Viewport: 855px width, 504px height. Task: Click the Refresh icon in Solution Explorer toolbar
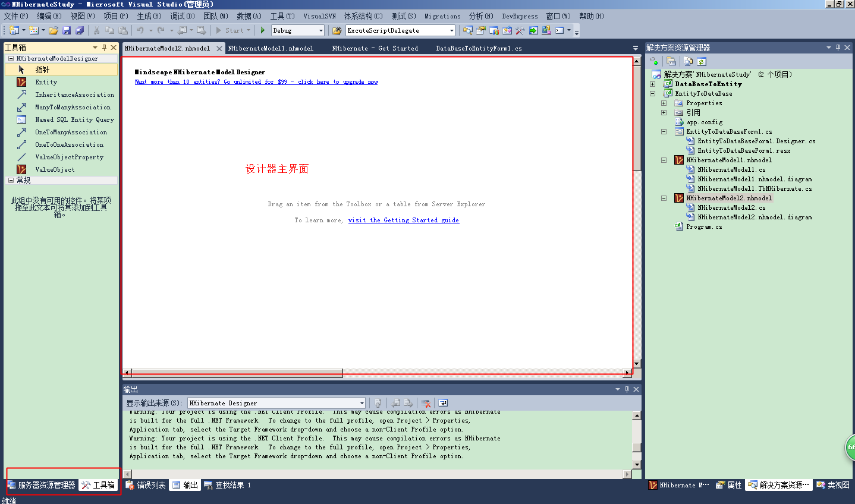(702, 61)
